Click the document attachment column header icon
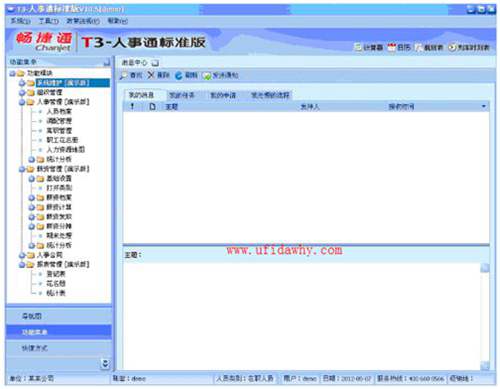This screenshot has height=389, width=500. click(x=152, y=106)
